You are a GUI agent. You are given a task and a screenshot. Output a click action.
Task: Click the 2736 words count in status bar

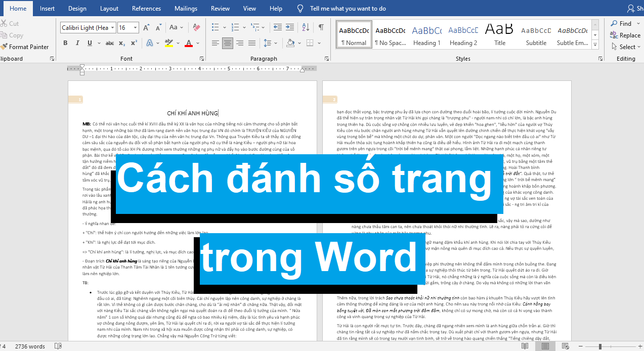30,346
